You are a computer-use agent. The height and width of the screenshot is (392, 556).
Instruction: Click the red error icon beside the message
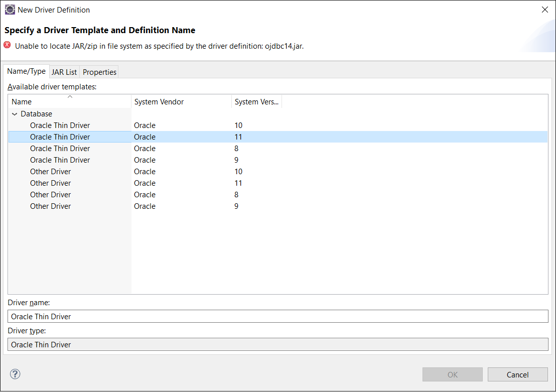pos(7,45)
